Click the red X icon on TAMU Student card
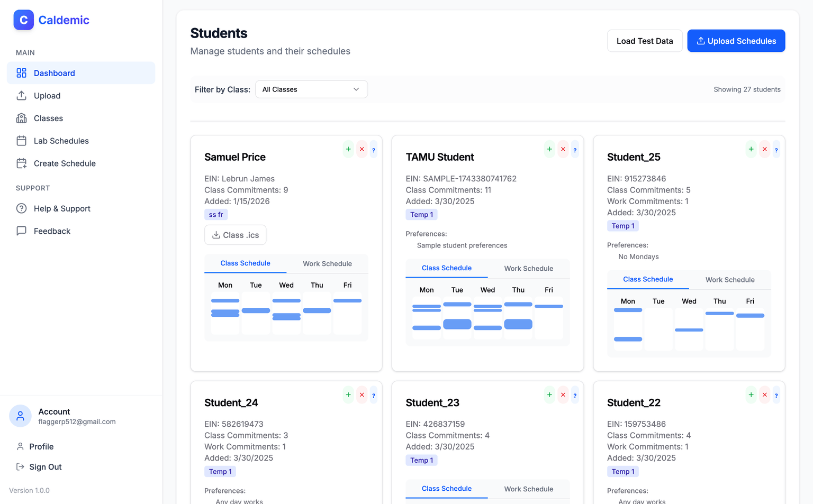The height and width of the screenshot is (504, 813). [x=563, y=149]
